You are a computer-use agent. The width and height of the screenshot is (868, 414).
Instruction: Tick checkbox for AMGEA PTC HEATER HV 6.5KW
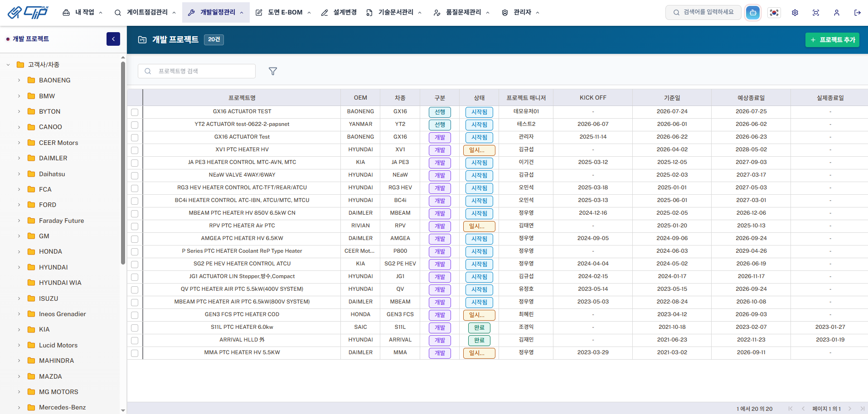coord(135,239)
